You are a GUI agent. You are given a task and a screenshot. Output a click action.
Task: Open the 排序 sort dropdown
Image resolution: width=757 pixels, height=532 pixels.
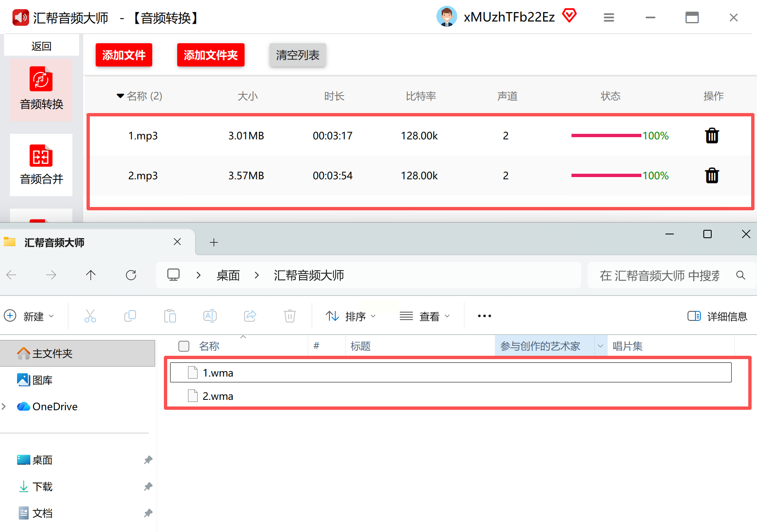click(x=351, y=316)
